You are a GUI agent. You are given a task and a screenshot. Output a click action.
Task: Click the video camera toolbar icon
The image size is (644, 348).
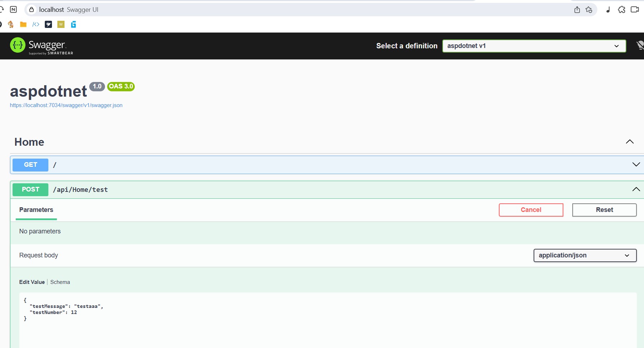pos(635,10)
